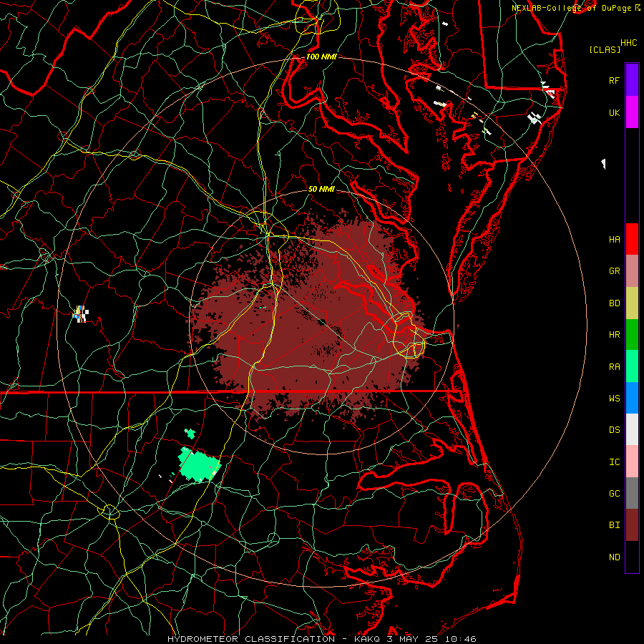Click the HA red legend swatch
Image resolution: width=644 pixels, height=644 pixels.
pyautogui.click(x=632, y=239)
